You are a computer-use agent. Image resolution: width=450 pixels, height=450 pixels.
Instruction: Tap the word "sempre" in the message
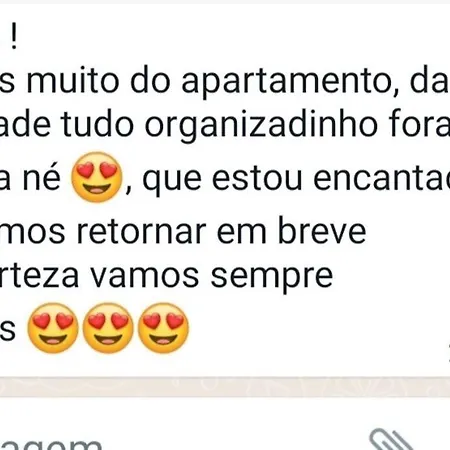[272, 277]
